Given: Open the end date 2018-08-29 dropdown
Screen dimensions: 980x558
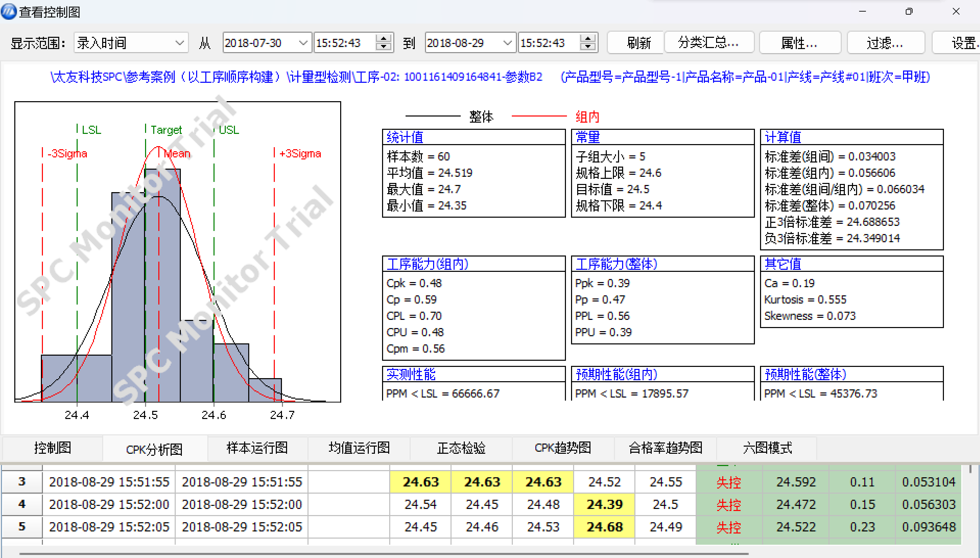Looking at the screenshot, I should [x=507, y=43].
